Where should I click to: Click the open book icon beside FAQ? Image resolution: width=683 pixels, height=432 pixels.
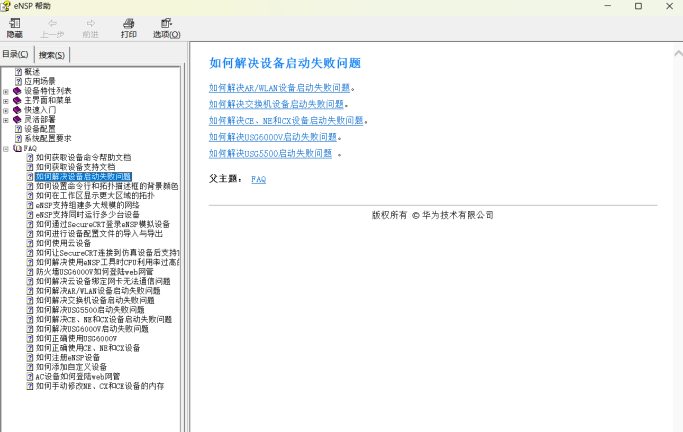pos(17,148)
